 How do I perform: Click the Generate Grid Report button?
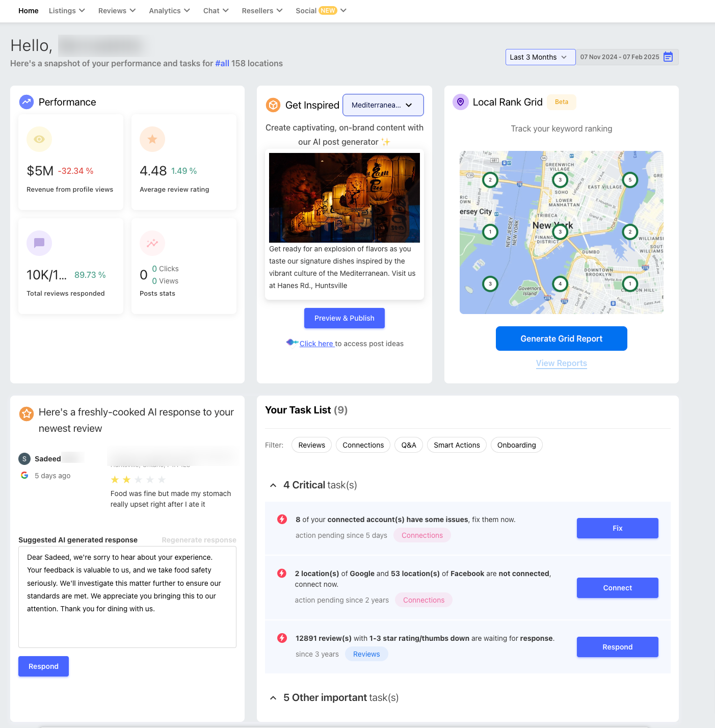[561, 339]
